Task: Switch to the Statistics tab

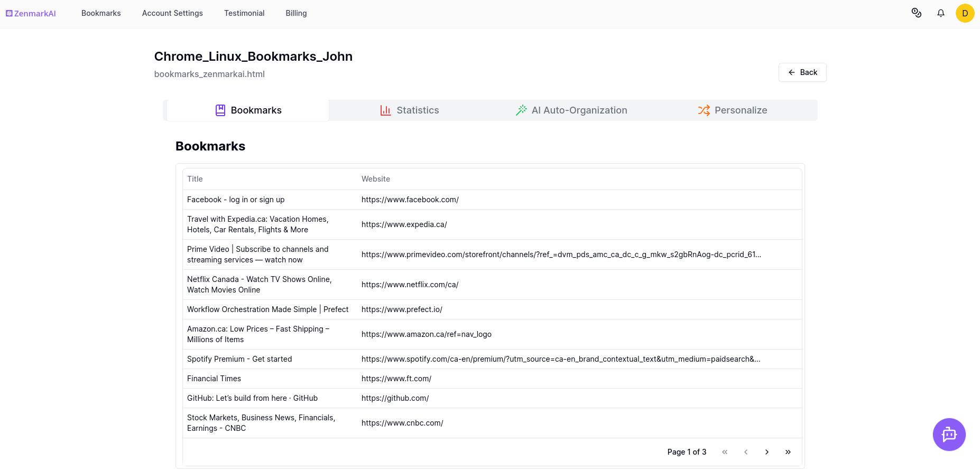Action: (410, 110)
